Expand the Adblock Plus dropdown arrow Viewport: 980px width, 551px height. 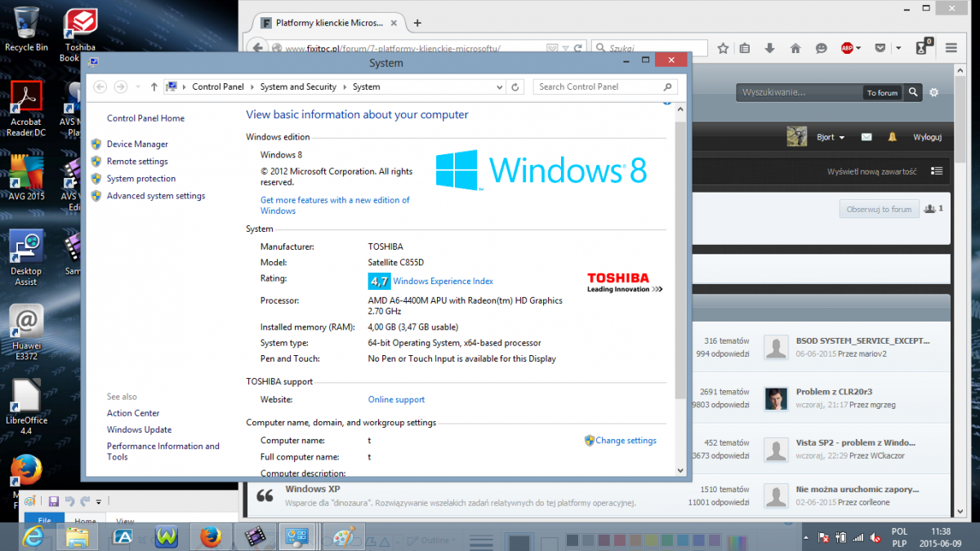click(858, 48)
